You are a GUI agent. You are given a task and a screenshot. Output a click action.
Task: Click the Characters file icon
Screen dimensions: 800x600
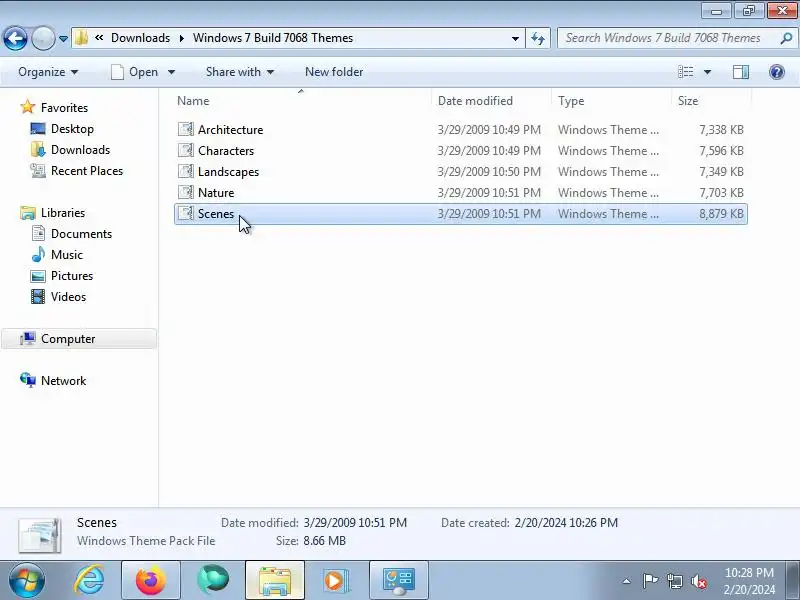click(186, 150)
